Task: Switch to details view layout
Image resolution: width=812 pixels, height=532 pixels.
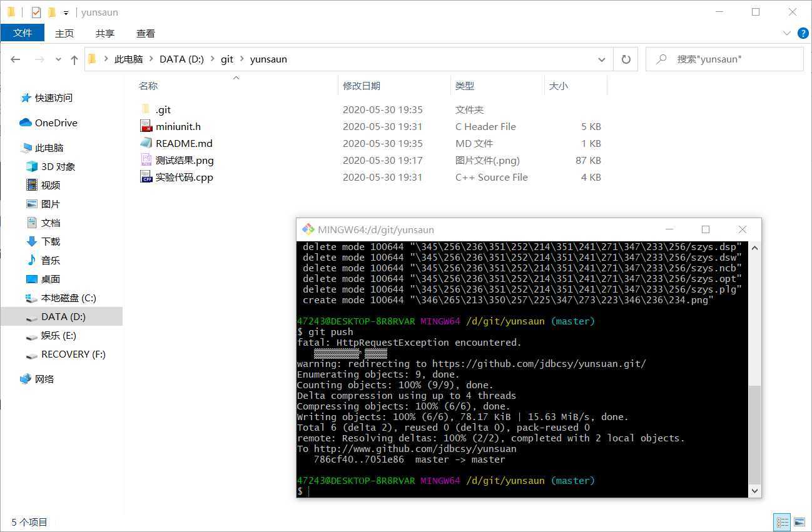Action: coord(782,521)
